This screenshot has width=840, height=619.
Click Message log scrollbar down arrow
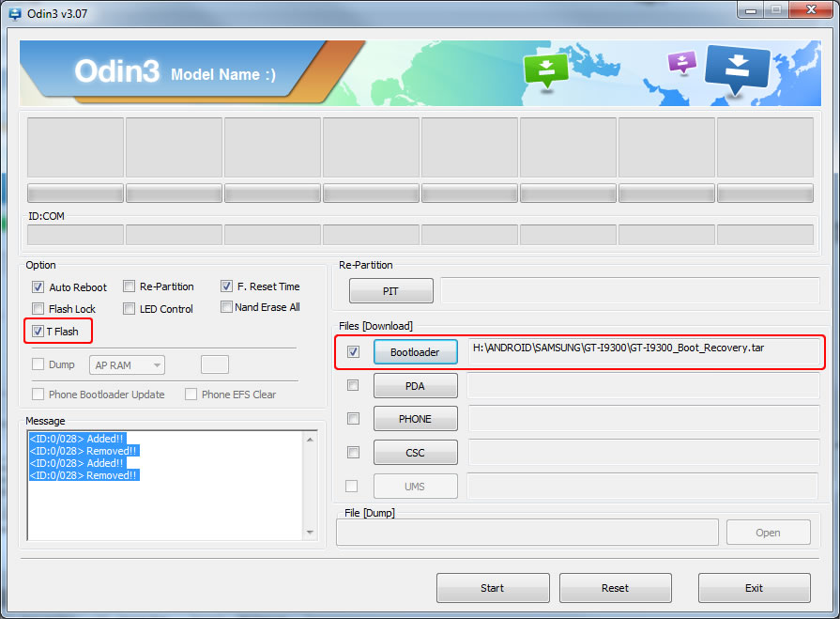coord(310,533)
